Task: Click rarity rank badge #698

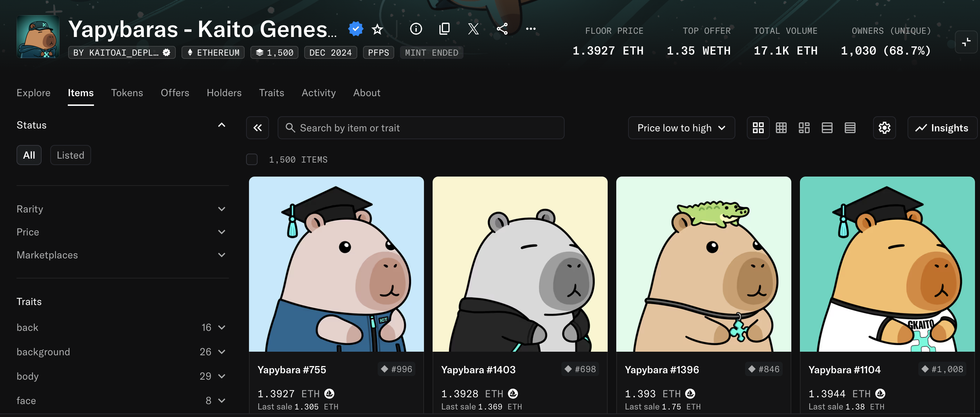Action: pos(580,369)
